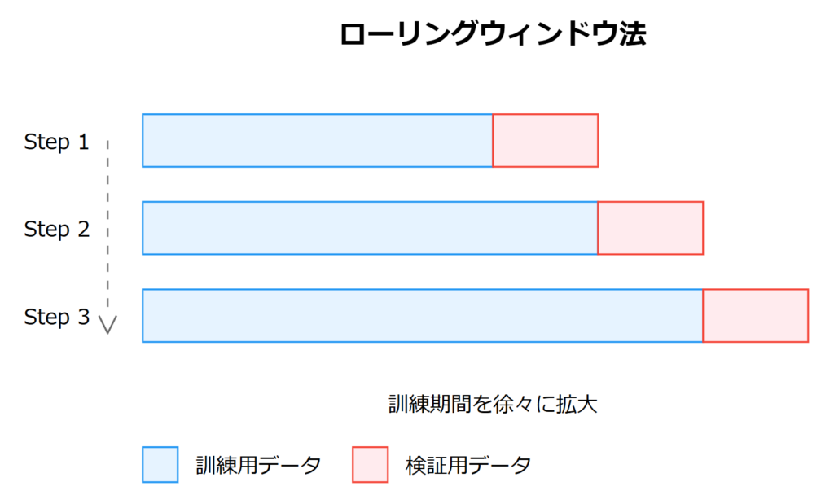Select the legend label 検証用データ
Image resolution: width=834 pixels, height=504 pixels.
point(468,465)
